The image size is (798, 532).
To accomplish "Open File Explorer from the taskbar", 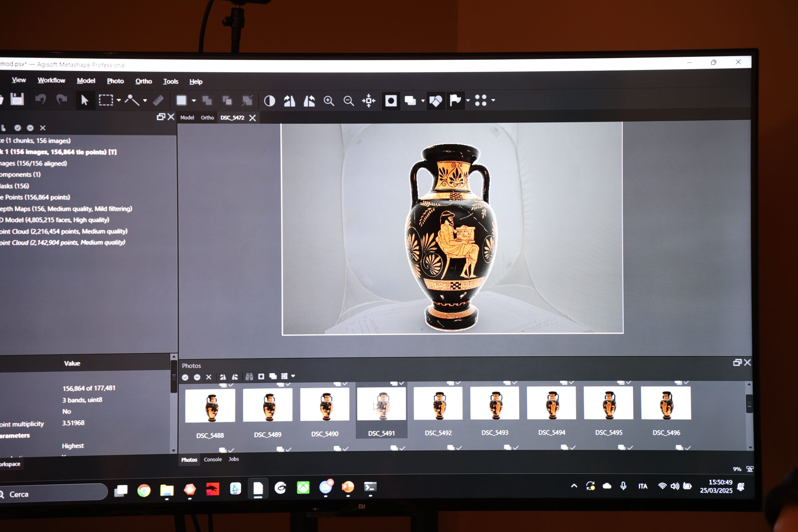I will 166,490.
